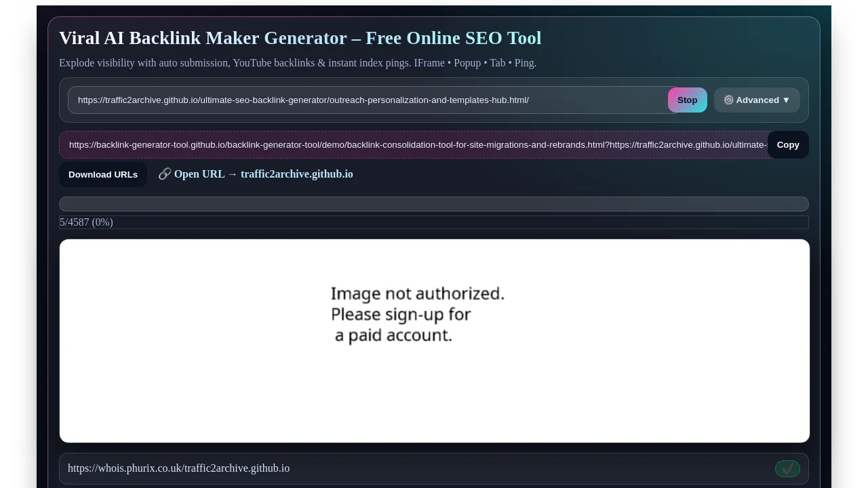Click the submission progress bar
Screen dimensions: 868x488
(434, 204)
